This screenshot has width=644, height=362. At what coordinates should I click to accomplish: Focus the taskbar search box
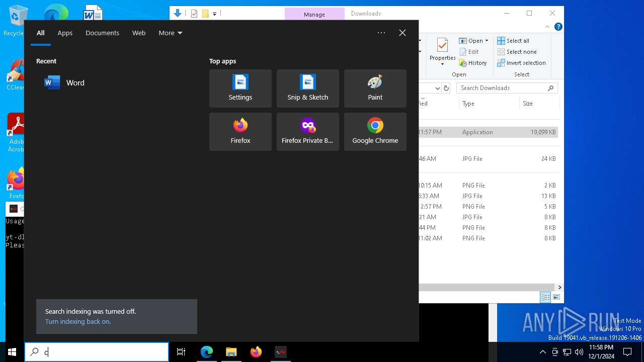97,352
